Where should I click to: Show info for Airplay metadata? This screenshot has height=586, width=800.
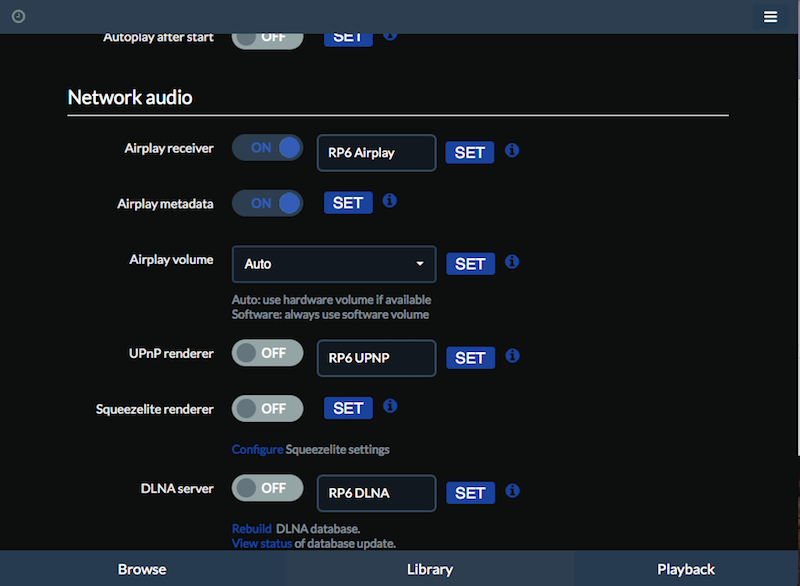click(x=390, y=200)
